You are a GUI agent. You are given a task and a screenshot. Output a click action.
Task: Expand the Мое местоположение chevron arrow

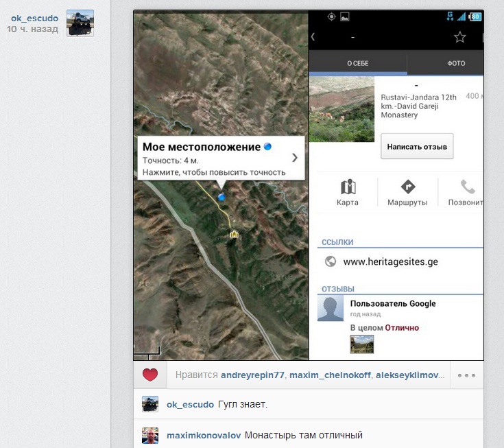(295, 158)
